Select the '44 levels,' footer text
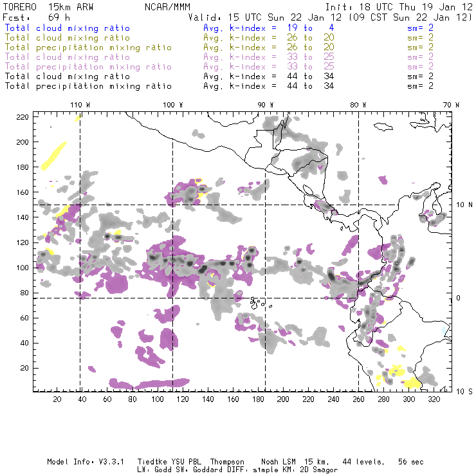This screenshot has height=476, width=476. (x=363, y=462)
